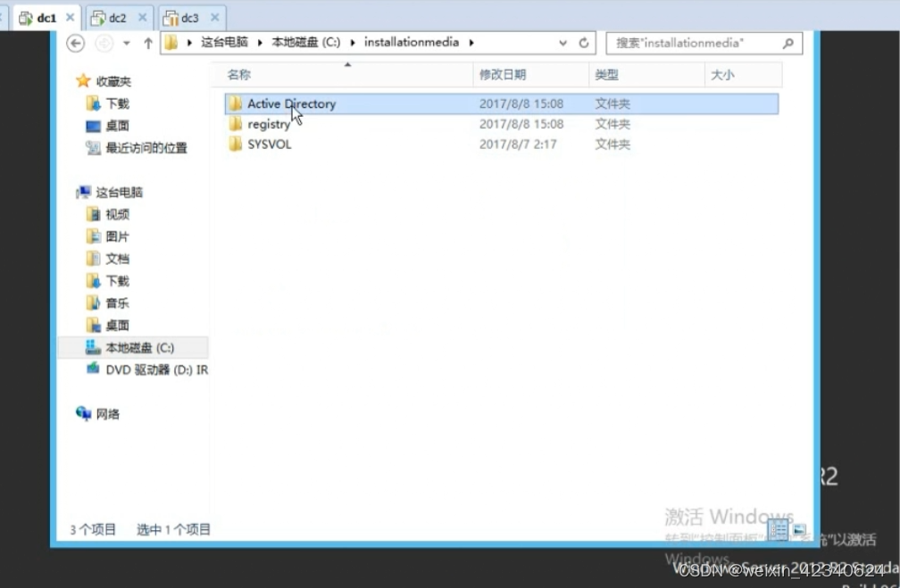Close the dc1 tab
900x588 pixels.
point(70,18)
